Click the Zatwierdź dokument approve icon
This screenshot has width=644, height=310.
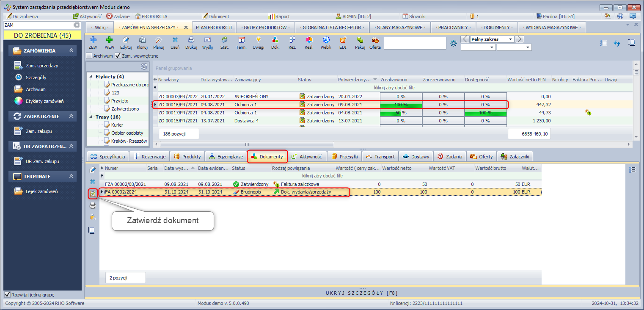coord(92,194)
